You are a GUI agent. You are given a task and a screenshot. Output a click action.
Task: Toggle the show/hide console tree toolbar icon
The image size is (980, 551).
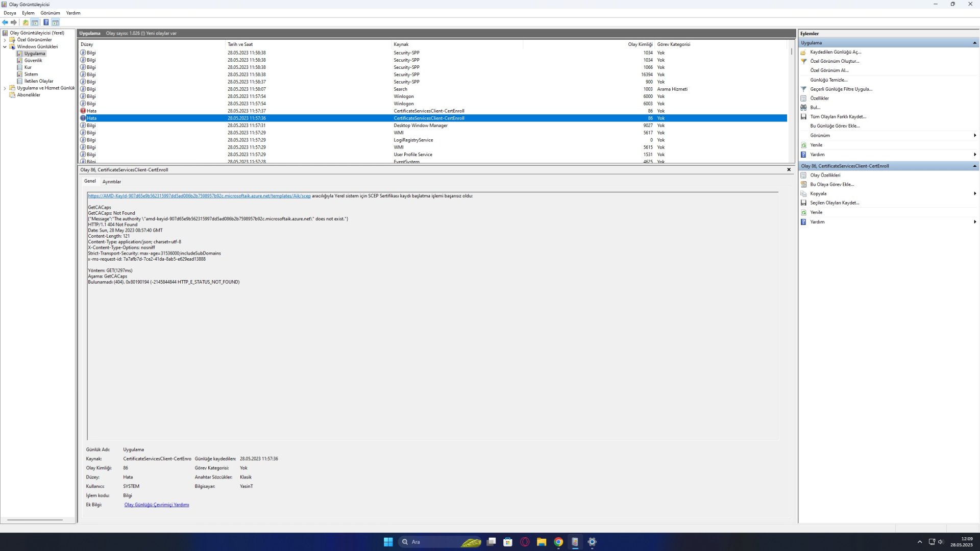click(35, 22)
